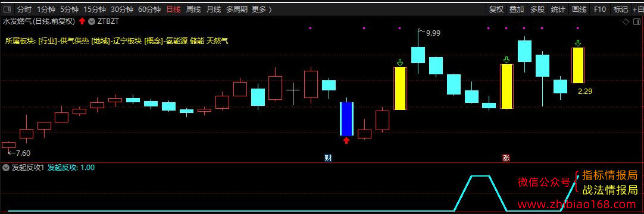Click the green down-arrow above last yellow candle

[x=578, y=43]
